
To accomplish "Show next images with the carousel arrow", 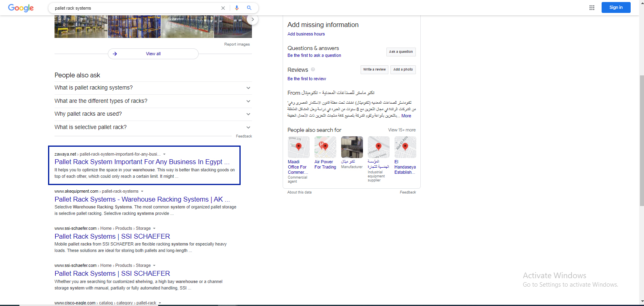I will point(252,19).
